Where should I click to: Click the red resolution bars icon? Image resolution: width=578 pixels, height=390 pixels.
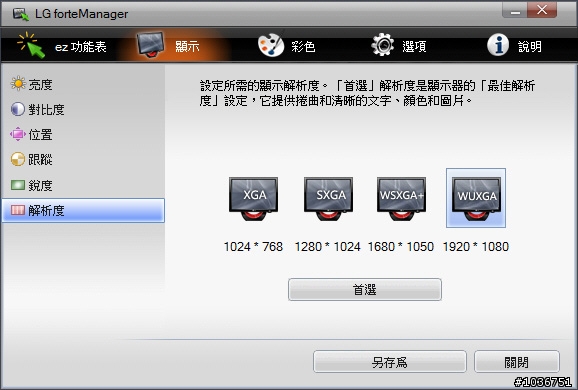point(18,210)
